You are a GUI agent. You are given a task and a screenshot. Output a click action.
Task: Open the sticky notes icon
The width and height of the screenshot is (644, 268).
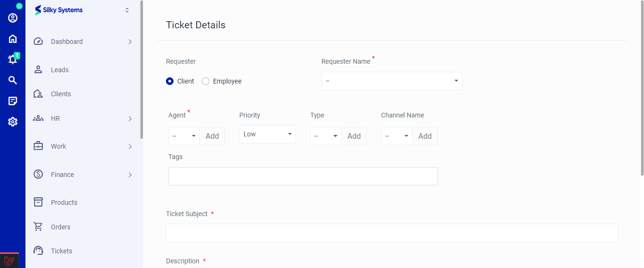click(x=13, y=101)
